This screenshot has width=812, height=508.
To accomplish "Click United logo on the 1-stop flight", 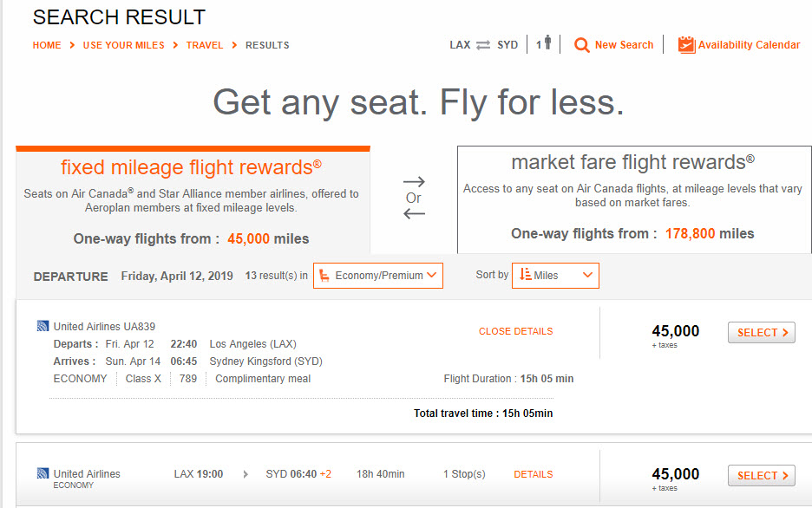I will [43, 472].
